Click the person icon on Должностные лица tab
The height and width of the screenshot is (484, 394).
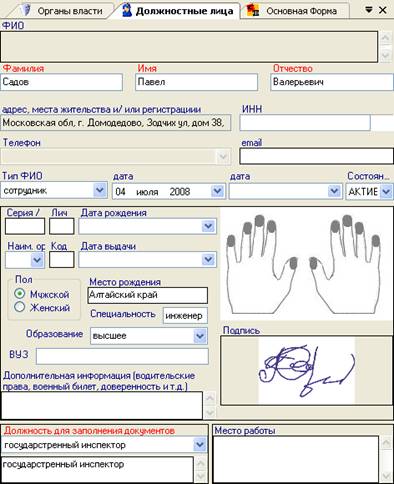[126, 10]
